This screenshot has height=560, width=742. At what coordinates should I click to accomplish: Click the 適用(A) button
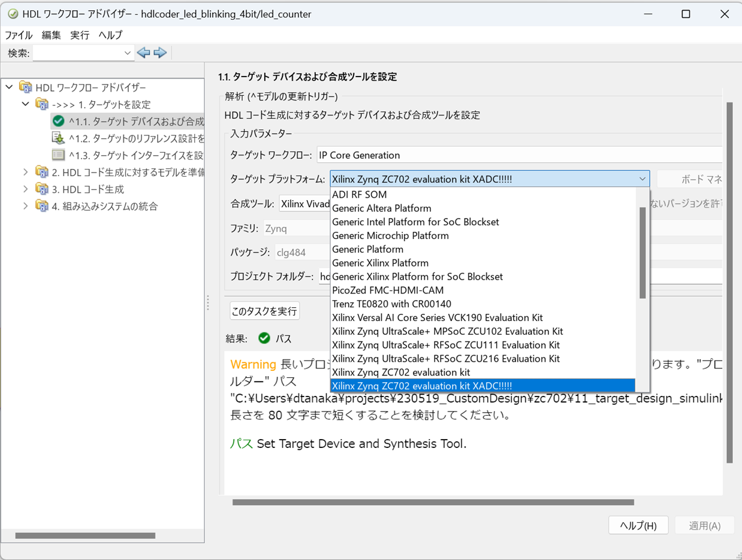click(x=704, y=525)
